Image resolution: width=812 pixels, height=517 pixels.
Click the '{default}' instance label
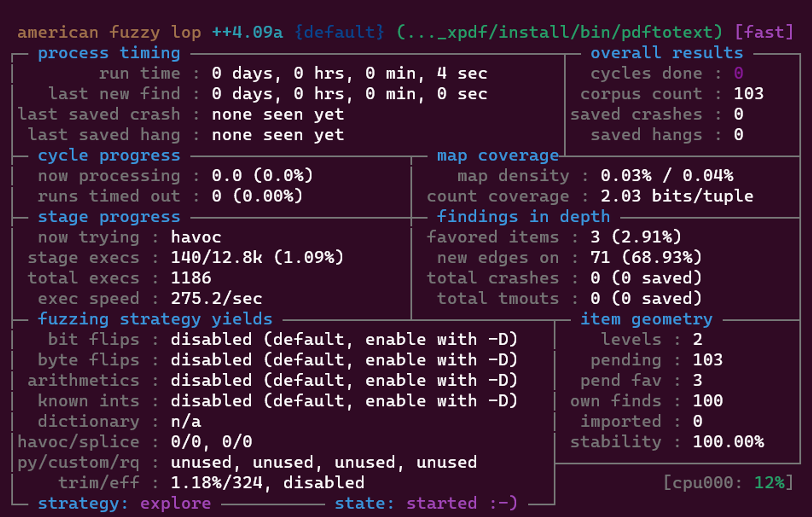[x=339, y=32]
